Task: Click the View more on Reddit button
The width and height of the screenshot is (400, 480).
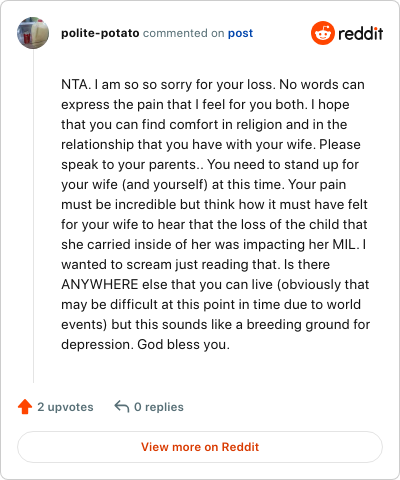Action: 200,447
